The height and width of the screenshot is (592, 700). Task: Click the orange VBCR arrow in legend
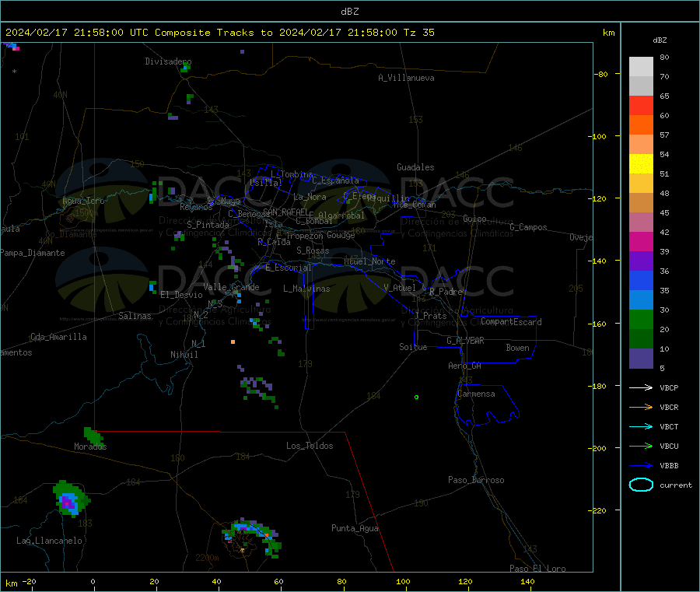click(x=641, y=407)
